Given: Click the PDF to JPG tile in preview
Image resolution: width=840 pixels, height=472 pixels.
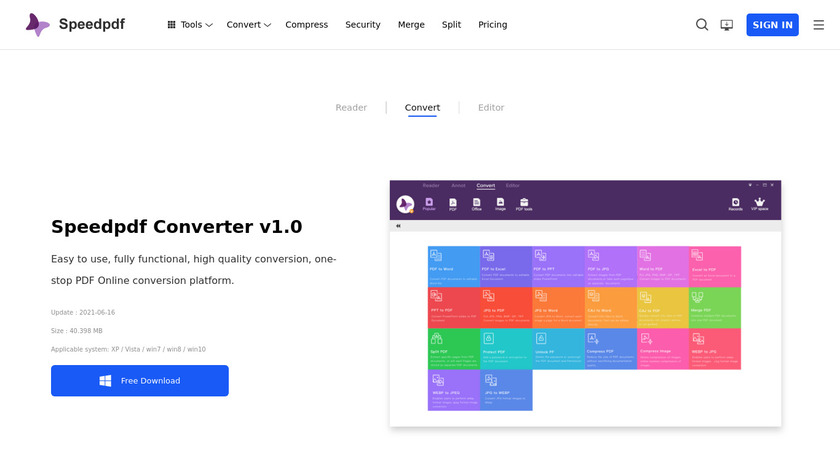Looking at the screenshot, I should coord(611,267).
